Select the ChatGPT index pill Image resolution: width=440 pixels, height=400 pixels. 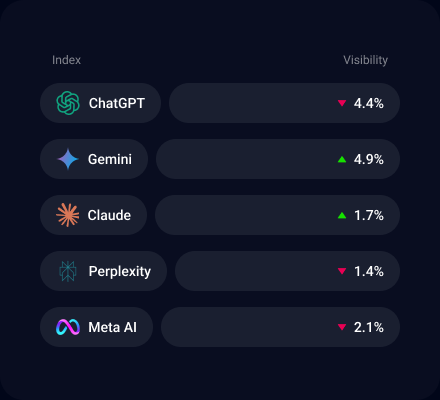101,103
